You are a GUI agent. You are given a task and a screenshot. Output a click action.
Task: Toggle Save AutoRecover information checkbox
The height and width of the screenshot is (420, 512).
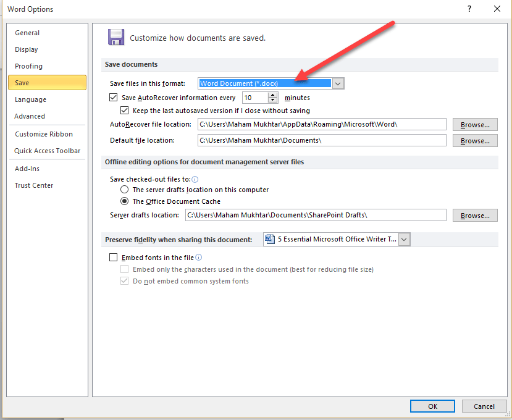coord(113,98)
